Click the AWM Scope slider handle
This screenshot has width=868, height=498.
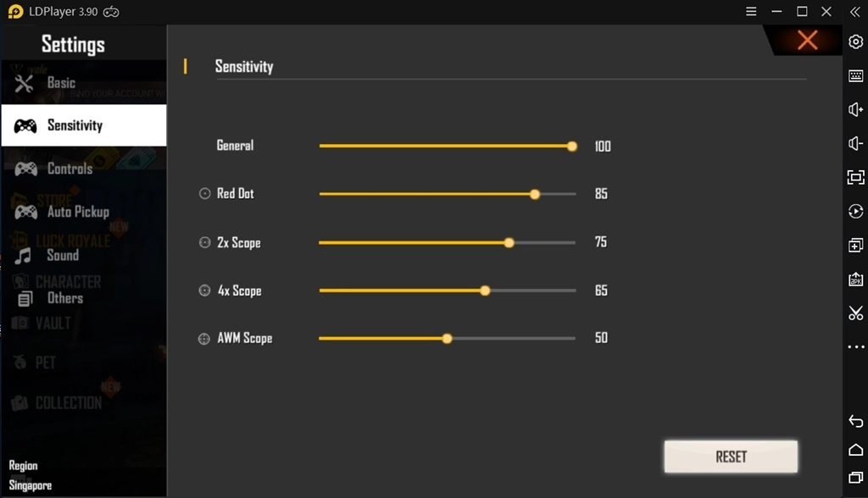point(447,338)
